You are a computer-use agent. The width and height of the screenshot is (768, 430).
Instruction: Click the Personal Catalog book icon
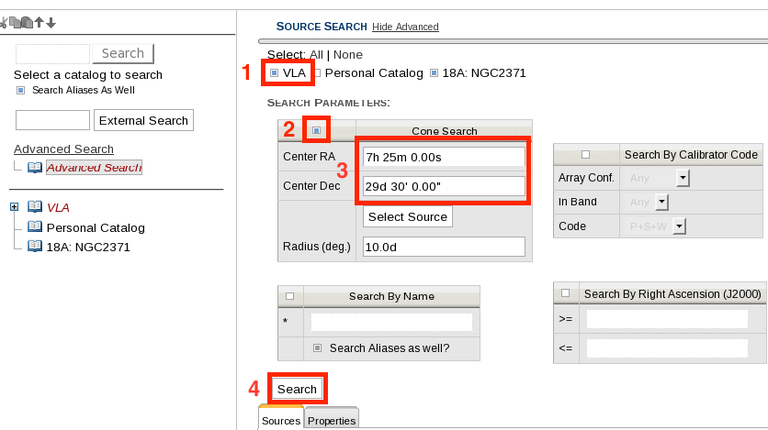click(35, 227)
